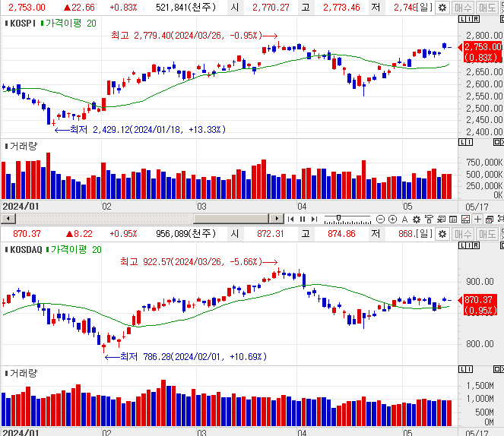This screenshot has height=436, width=504.
Task: Click KOSPI 최저 2,429.12 low annotation
Action: pos(141,130)
